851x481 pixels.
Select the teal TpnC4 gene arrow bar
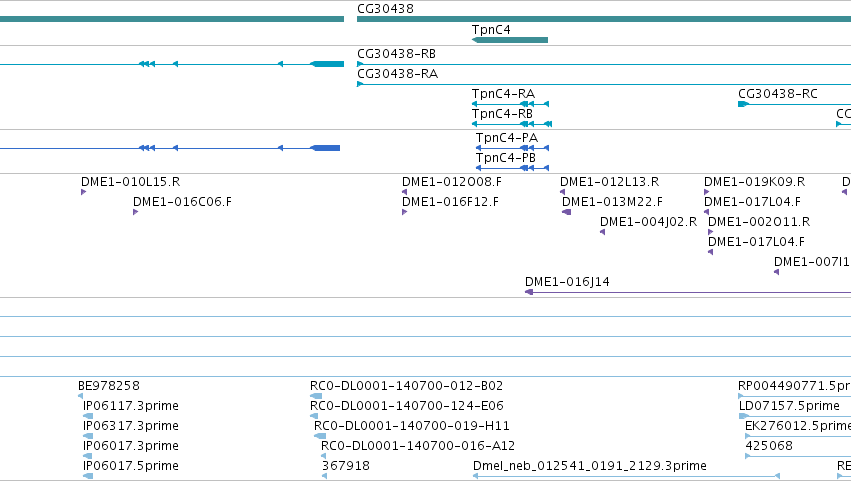click(510, 40)
